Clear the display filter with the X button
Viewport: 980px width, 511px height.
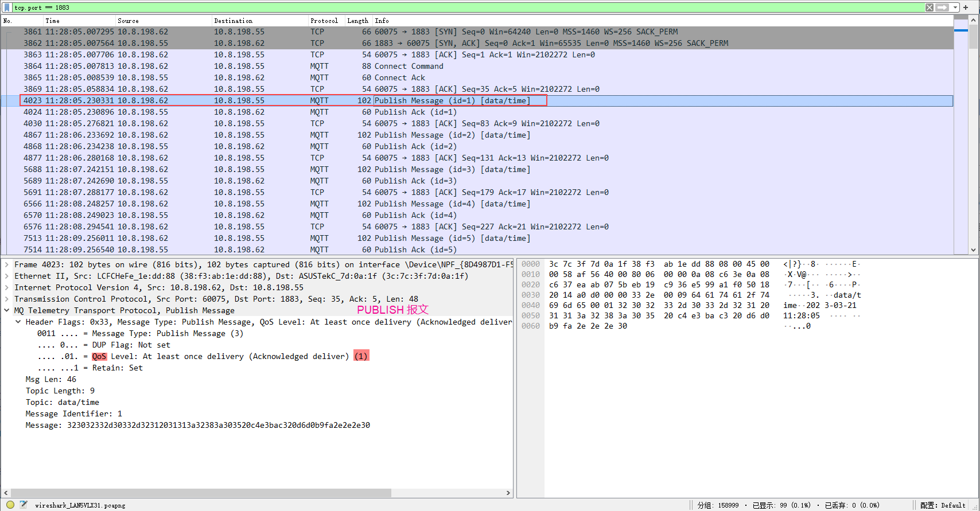point(930,7)
